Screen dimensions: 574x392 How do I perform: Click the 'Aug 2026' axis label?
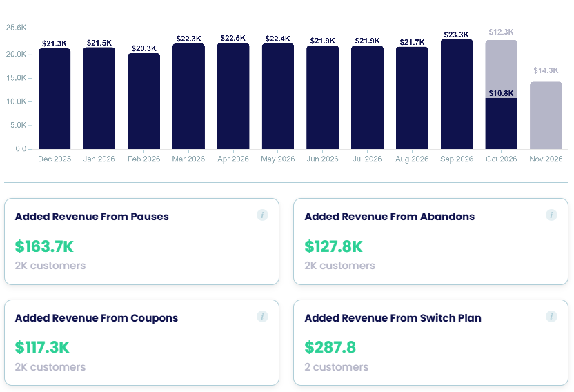(x=412, y=159)
